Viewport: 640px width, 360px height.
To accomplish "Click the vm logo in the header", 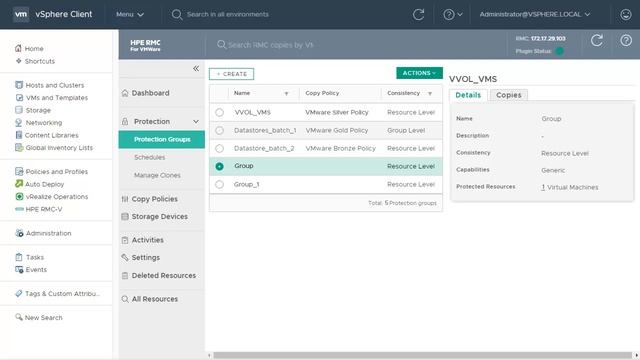I will pos(21,14).
